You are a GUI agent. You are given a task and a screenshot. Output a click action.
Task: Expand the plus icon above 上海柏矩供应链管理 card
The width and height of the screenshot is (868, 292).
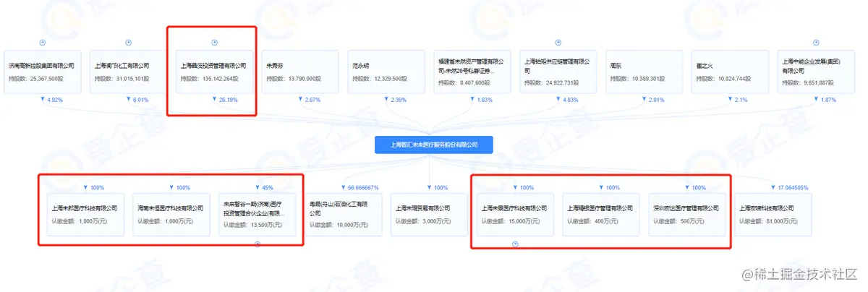pos(558,43)
